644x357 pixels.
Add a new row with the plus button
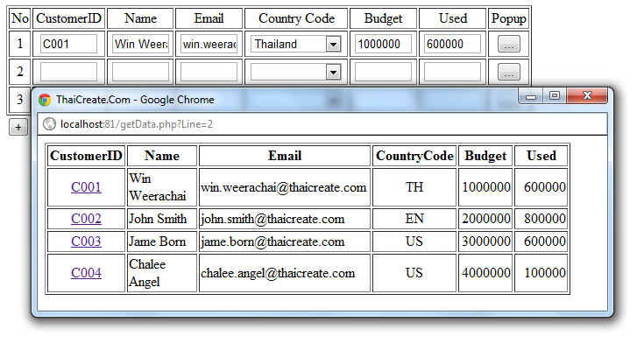[x=18, y=127]
